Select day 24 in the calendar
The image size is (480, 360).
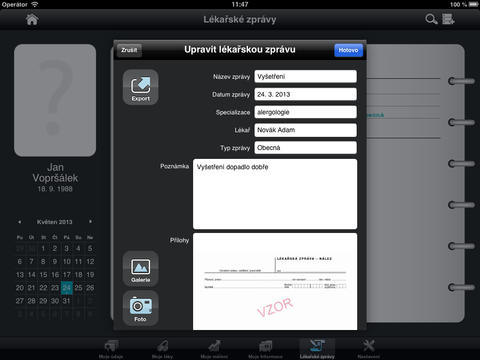pos(67,288)
